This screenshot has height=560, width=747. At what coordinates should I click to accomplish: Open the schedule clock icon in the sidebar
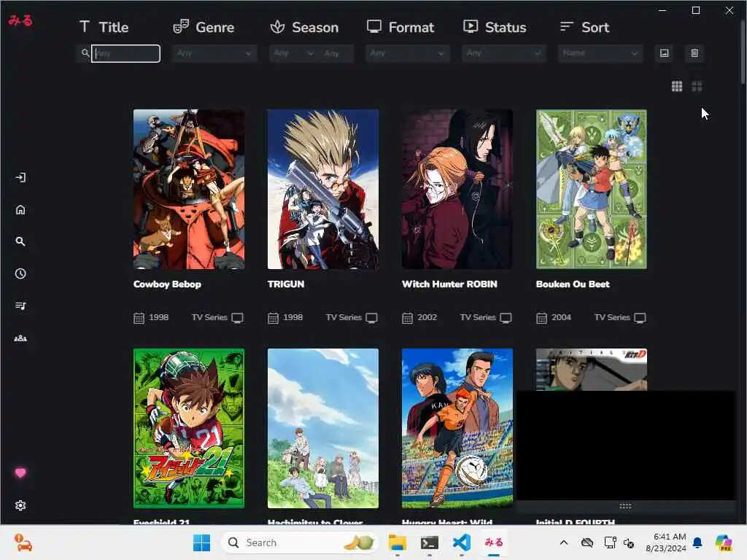point(20,274)
